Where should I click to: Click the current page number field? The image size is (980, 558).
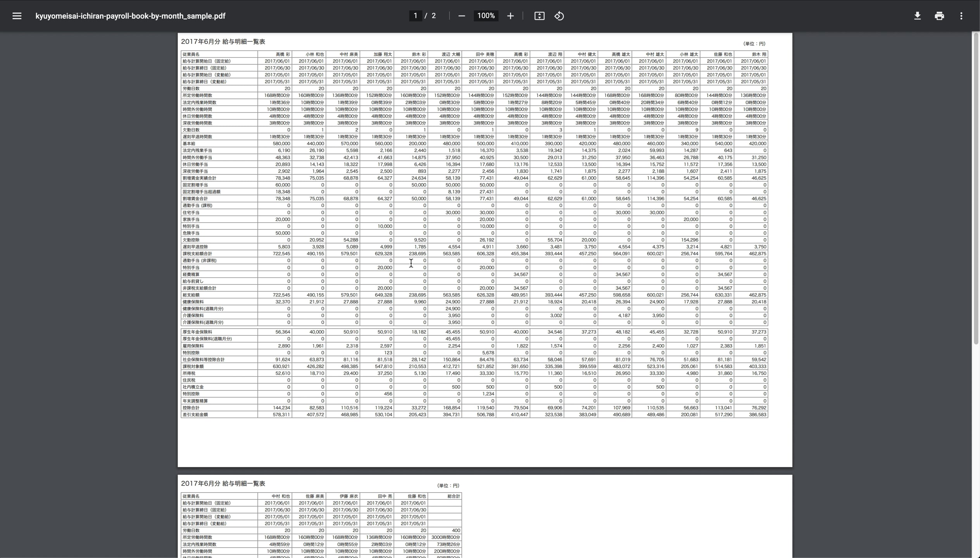coord(415,16)
